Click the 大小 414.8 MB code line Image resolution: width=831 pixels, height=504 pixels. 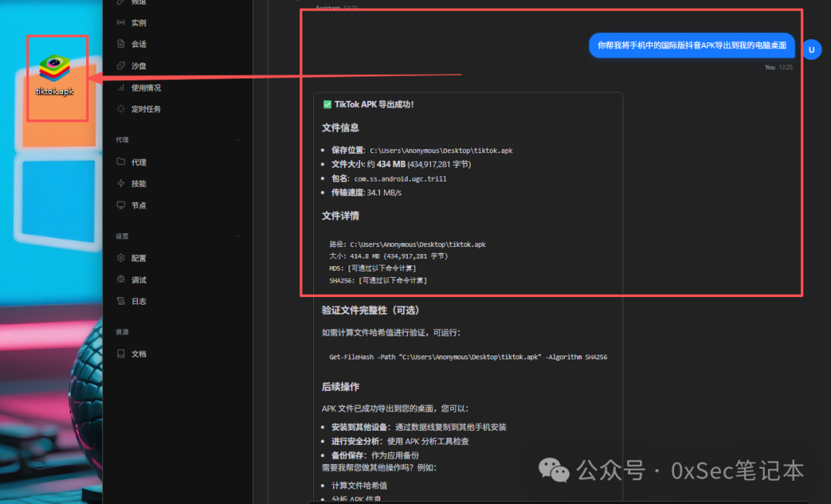389,256
